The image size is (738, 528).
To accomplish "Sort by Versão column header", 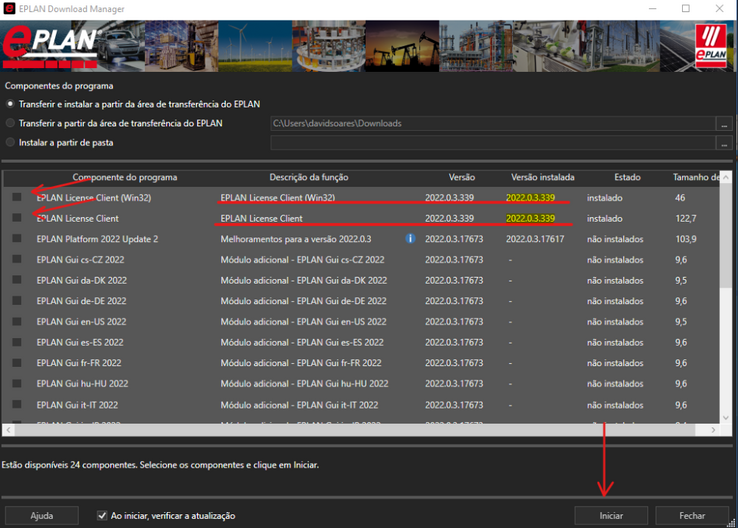I will [x=462, y=177].
